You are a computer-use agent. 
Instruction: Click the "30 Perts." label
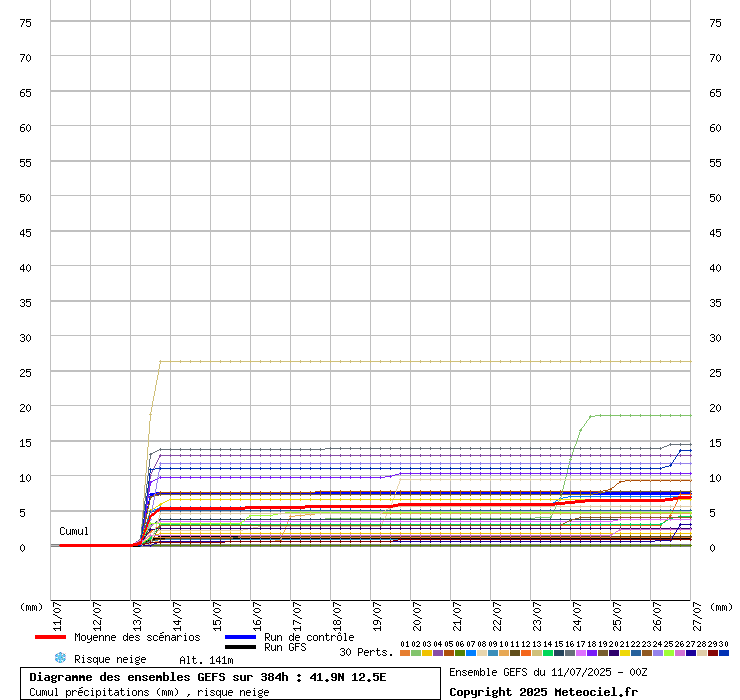366,652
